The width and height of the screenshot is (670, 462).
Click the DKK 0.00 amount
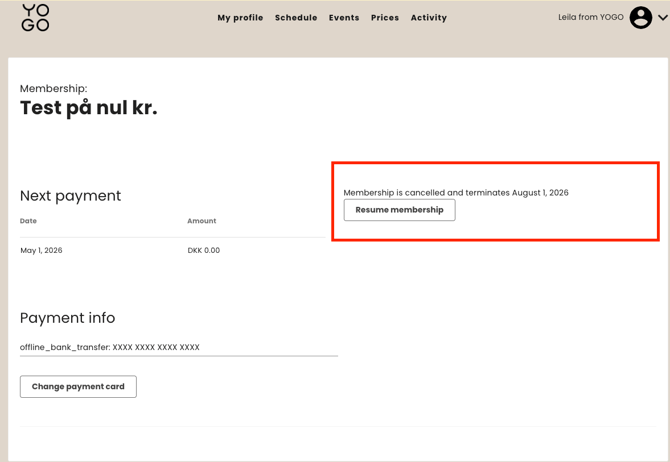tap(203, 250)
